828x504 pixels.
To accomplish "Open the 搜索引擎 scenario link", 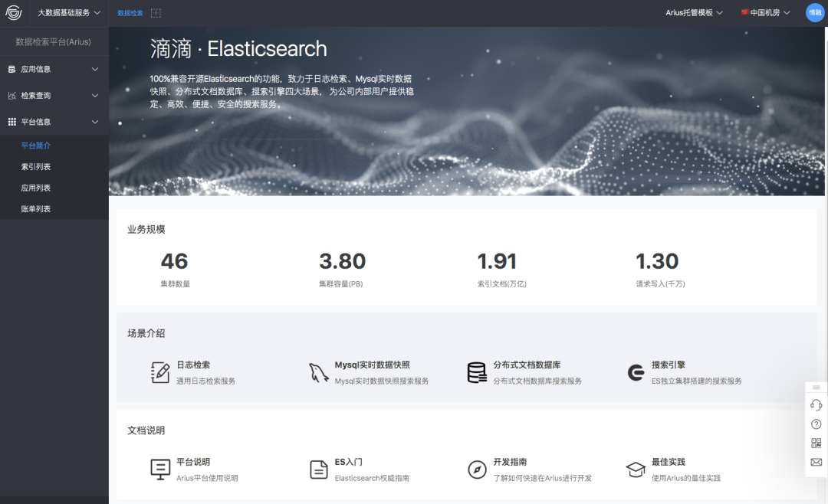I will click(x=669, y=365).
